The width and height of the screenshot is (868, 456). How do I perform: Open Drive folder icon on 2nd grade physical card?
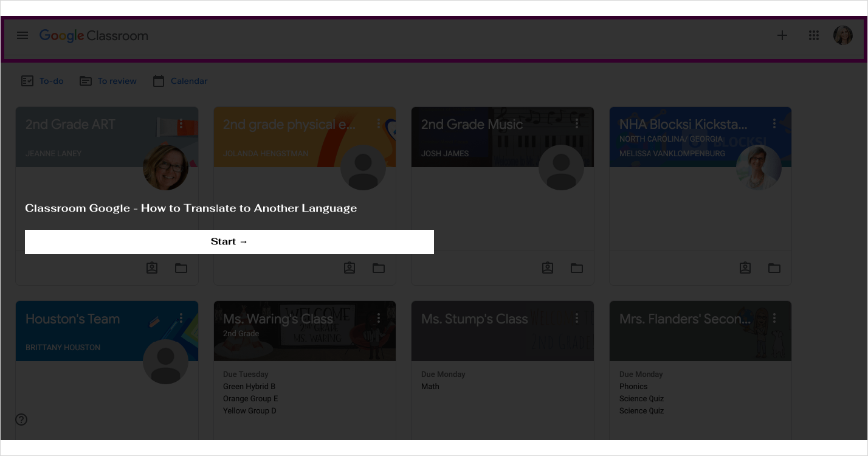coord(379,268)
